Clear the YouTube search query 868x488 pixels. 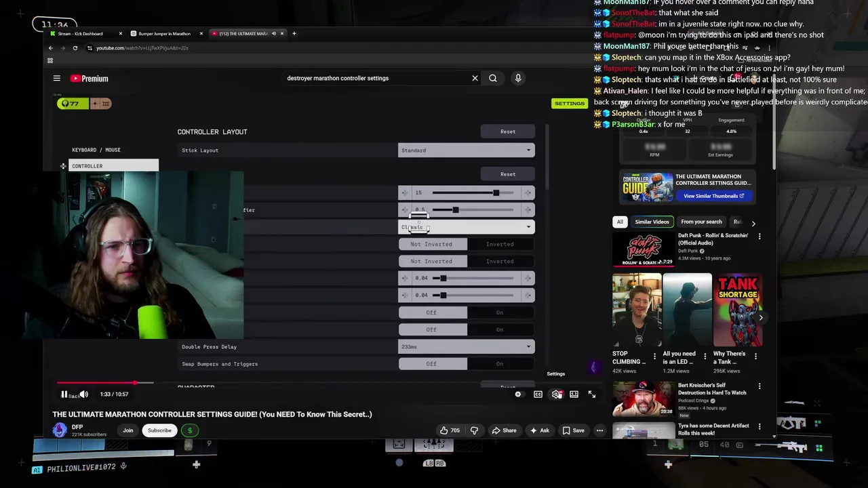(475, 78)
